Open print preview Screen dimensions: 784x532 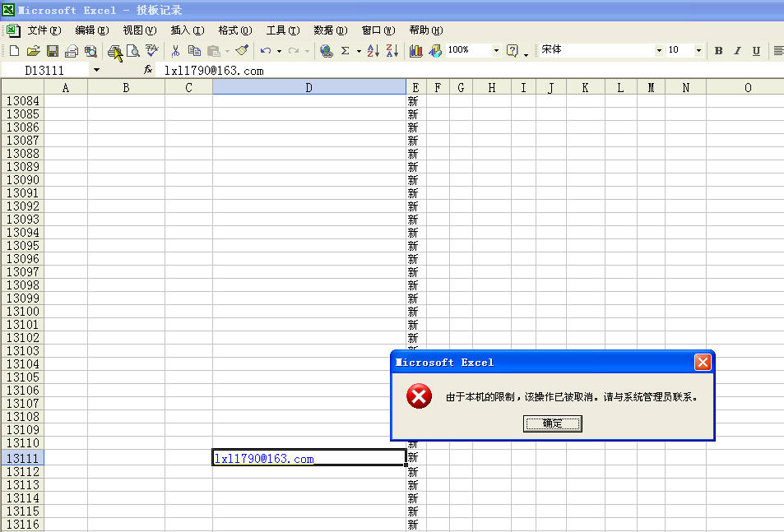pyautogui.click(x=133, y=50)
